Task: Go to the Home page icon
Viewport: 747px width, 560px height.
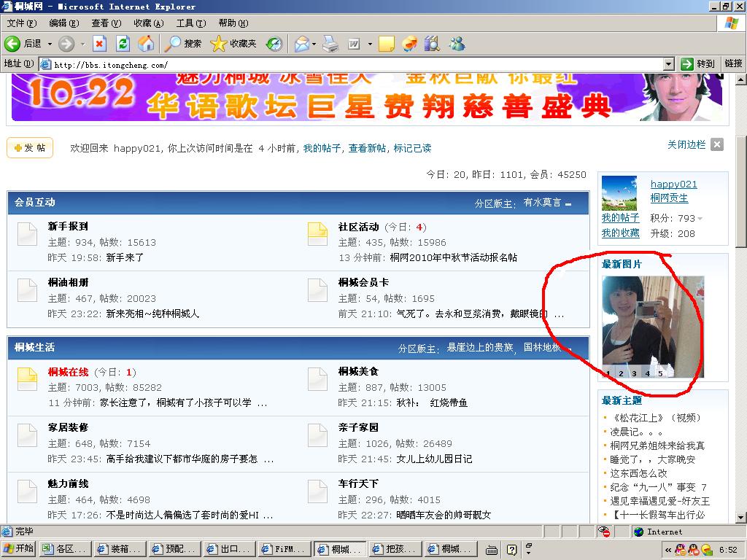Action: coord(146,44)
